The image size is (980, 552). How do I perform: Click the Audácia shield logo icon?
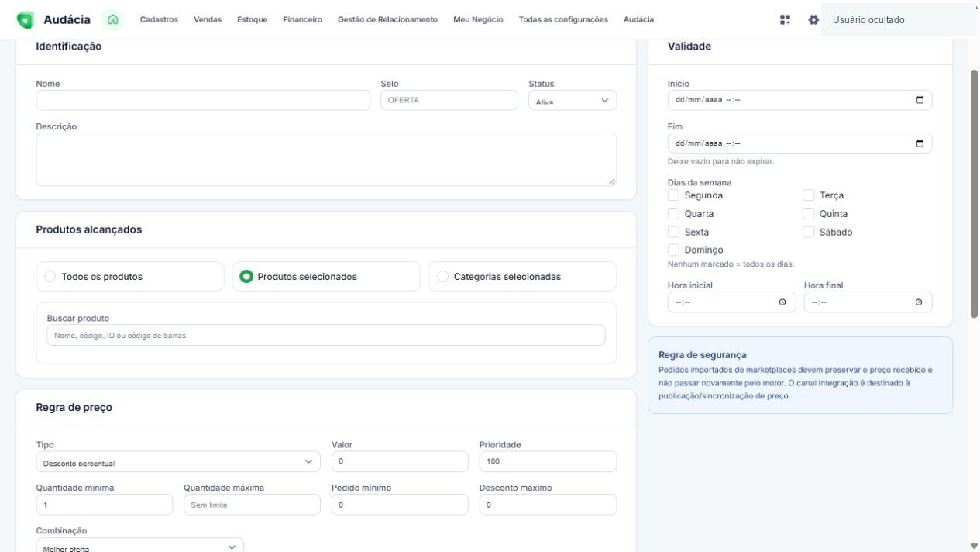click(26, 19)
